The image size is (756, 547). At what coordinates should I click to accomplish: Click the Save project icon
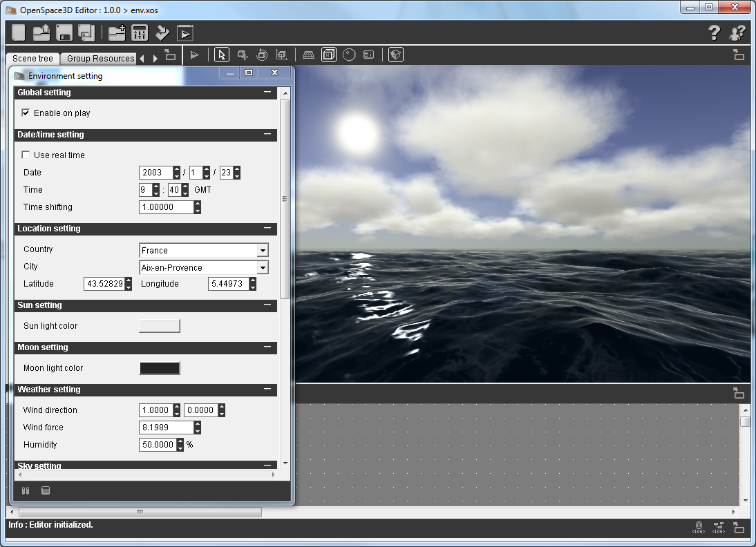point(64,32)
